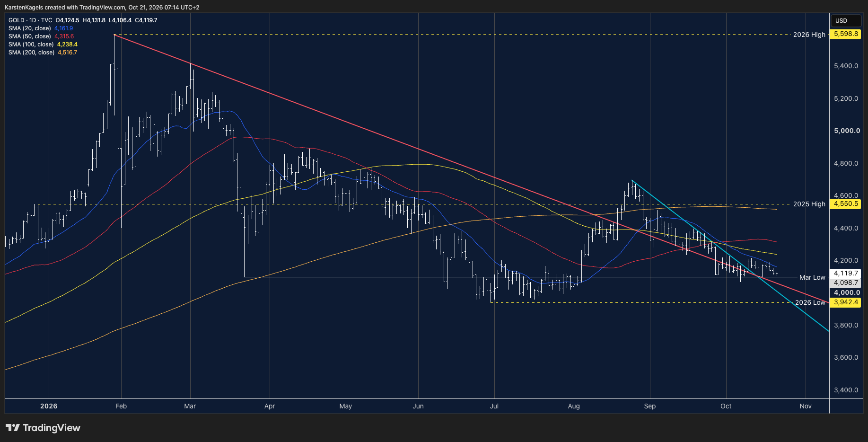The image size is (868, 442).
Task: Click the 'Mar Low' line annotation
Action: (812, 277)
